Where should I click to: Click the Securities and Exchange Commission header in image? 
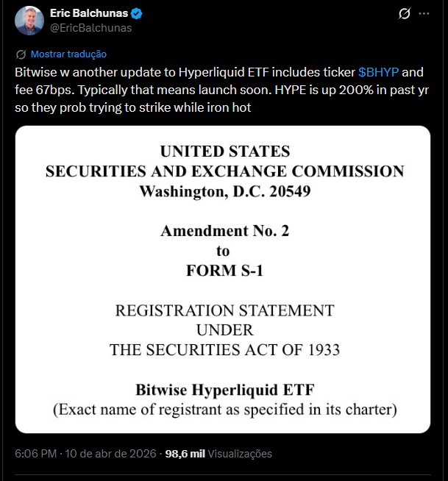pos(224,171)
